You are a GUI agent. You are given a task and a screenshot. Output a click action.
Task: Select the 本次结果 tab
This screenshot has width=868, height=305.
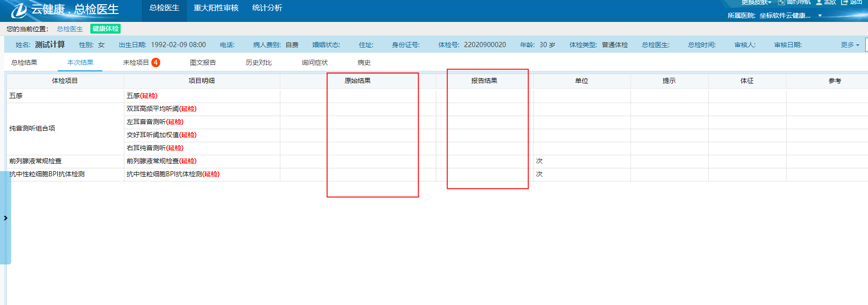80,62
